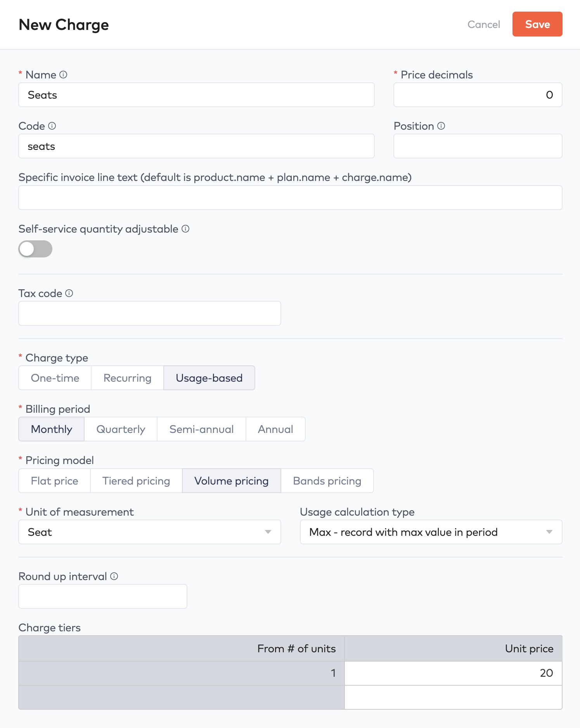This screenshot has height=728, width=580.
Task: Click the Position info icon
Action: 441,126
